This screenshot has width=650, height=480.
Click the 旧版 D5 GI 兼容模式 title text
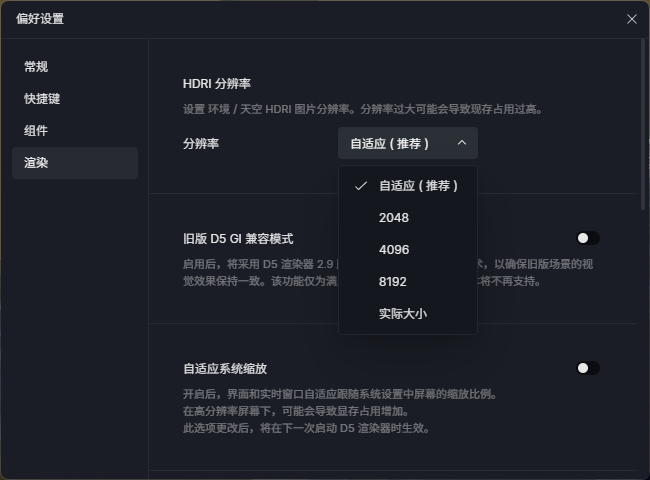238,239
